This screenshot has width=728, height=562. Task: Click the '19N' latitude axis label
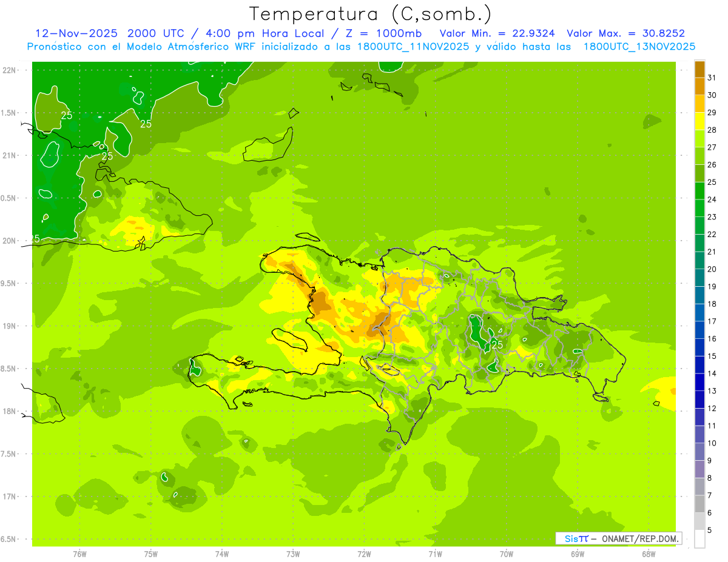point(9,326)
